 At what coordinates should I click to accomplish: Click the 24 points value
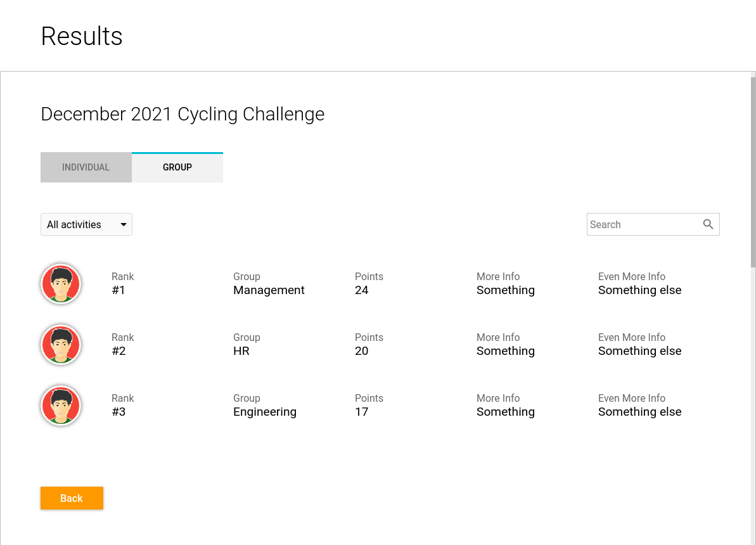(362, 290)
